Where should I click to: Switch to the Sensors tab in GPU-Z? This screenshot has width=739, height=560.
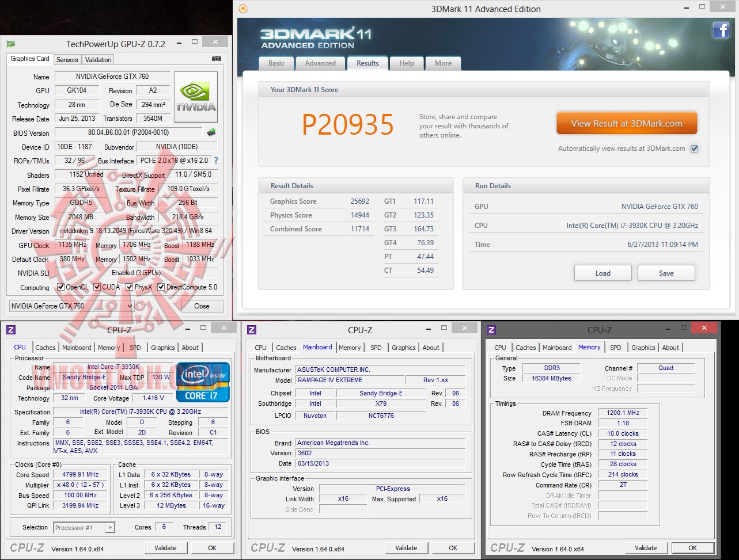click(x=67, y=60)
